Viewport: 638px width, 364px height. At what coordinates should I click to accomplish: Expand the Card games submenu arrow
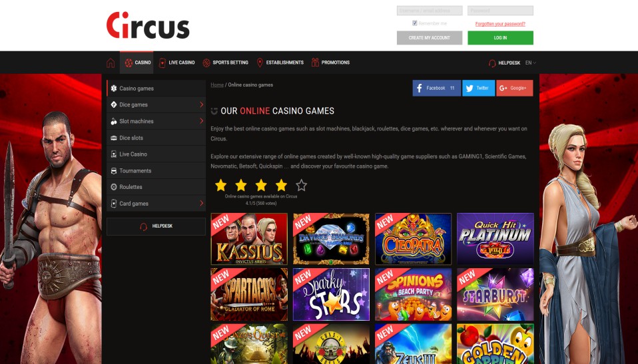point(201,203)
